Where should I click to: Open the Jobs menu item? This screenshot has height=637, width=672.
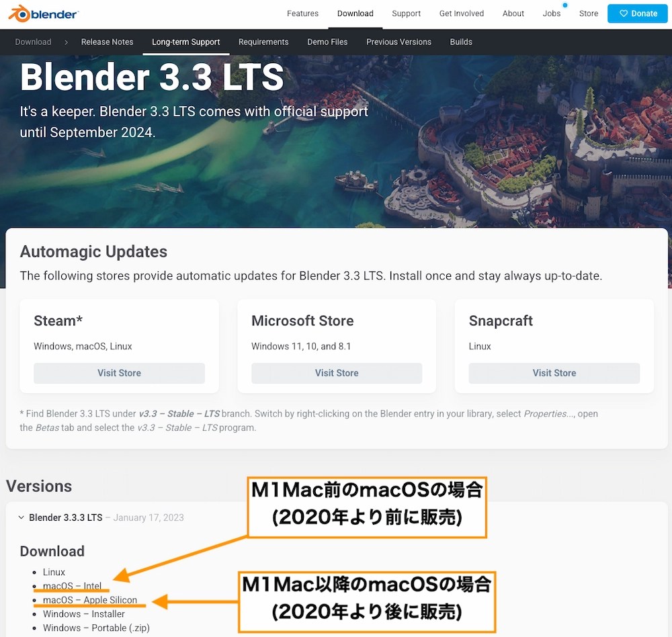[551, 13]
